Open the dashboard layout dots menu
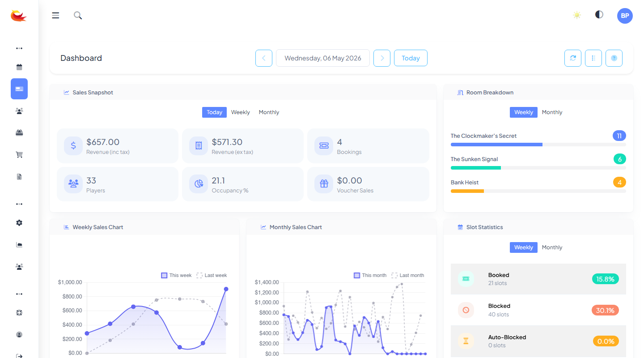Image resolution: width=644 pixels, height=358 pixels. tap(593, 58)
